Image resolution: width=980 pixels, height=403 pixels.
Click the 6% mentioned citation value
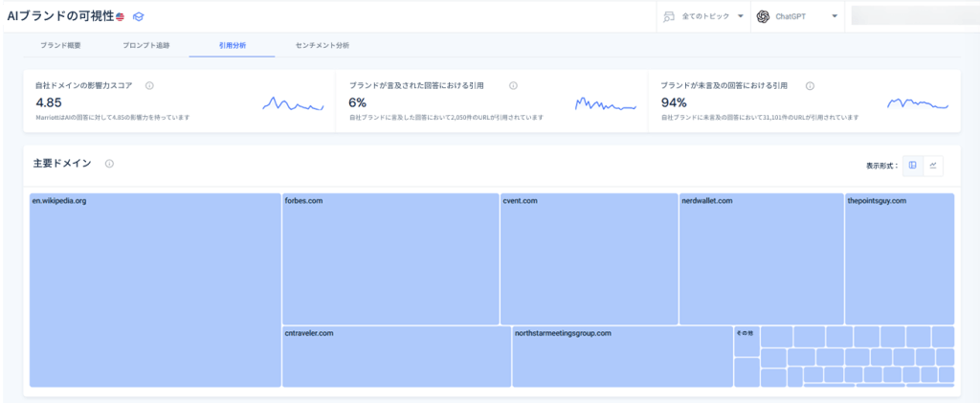(358, 102)
